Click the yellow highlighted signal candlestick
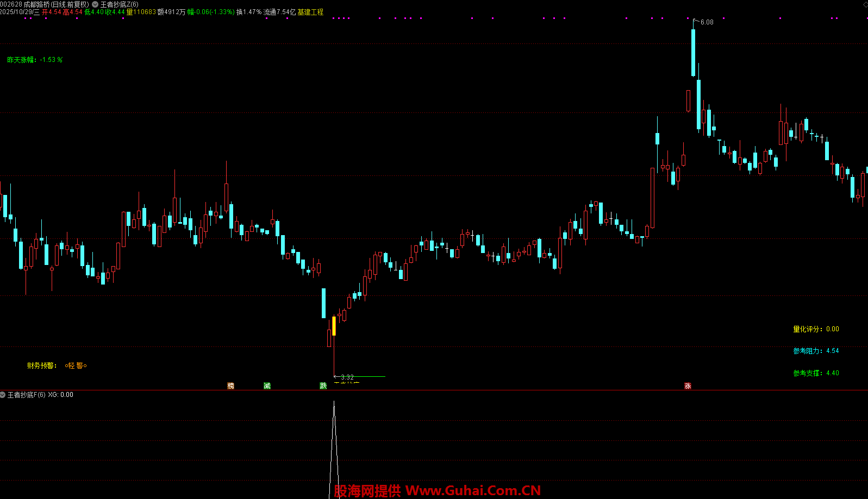The height and width of the screenshot is (499, 868). (334, 326)
